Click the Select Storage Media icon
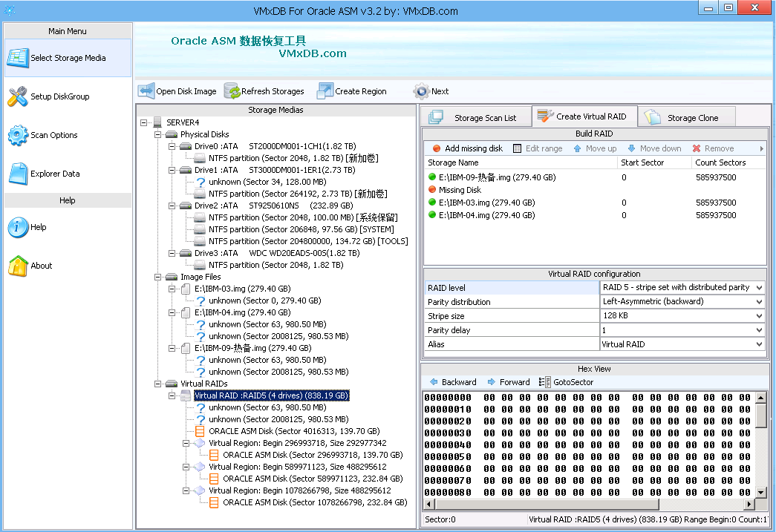 (x=18, y=59)
